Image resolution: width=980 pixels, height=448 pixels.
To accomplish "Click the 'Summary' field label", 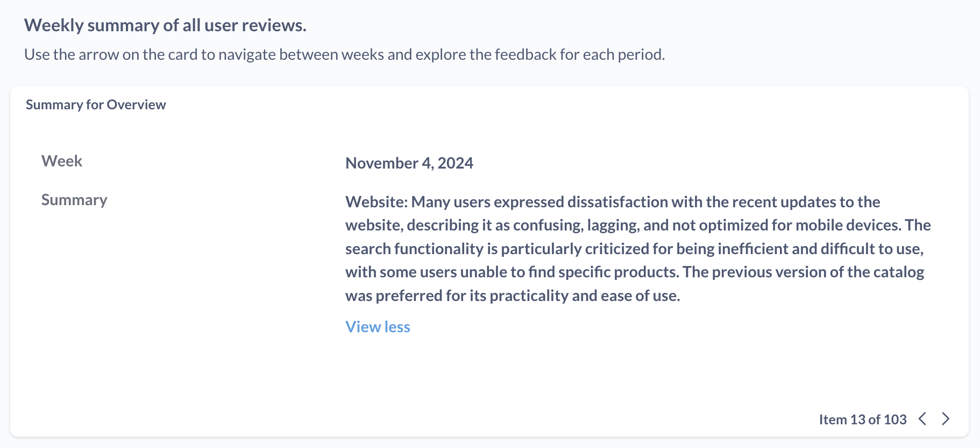I will (74, 200).
